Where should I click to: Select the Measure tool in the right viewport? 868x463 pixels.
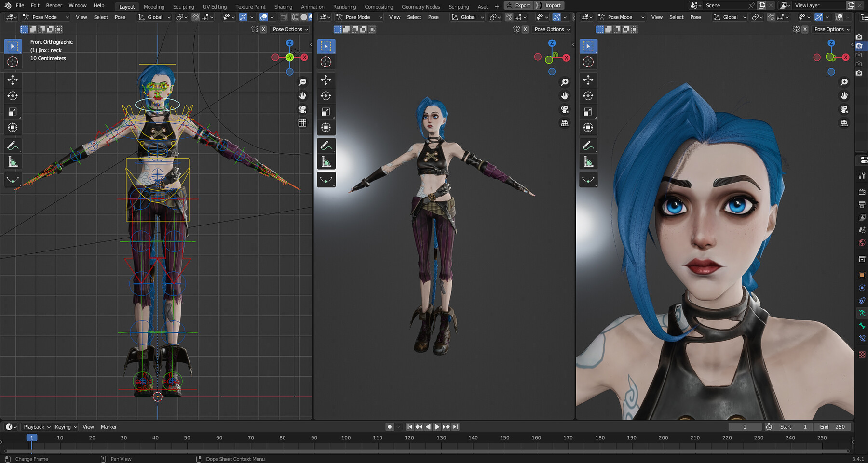click(x=588, y=162)
